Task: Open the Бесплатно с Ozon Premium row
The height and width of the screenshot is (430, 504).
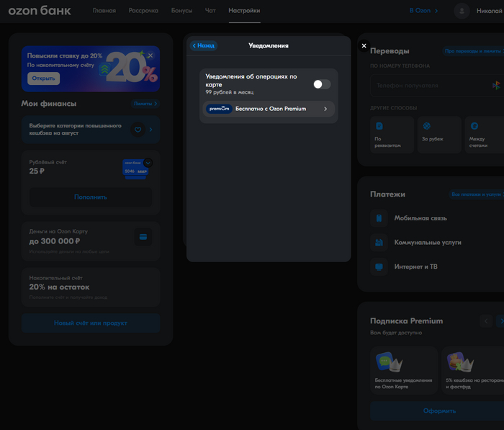Action: [x=269, y=109]
